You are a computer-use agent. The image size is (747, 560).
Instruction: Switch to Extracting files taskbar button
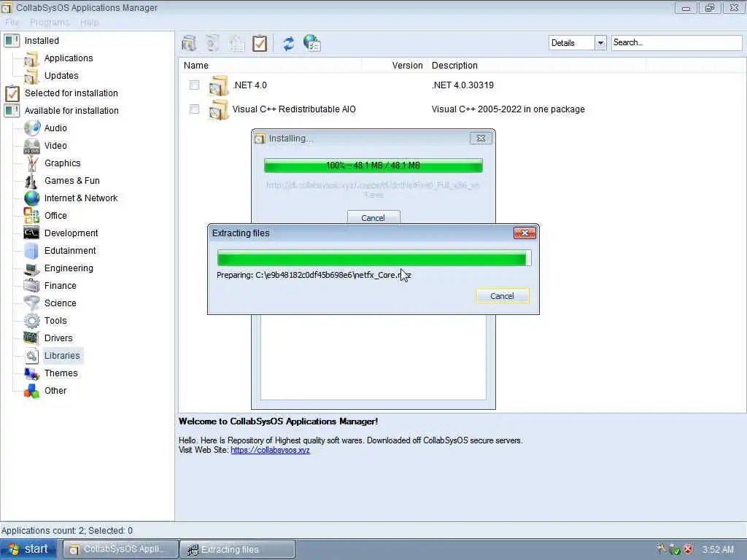[x=237, y=549]
